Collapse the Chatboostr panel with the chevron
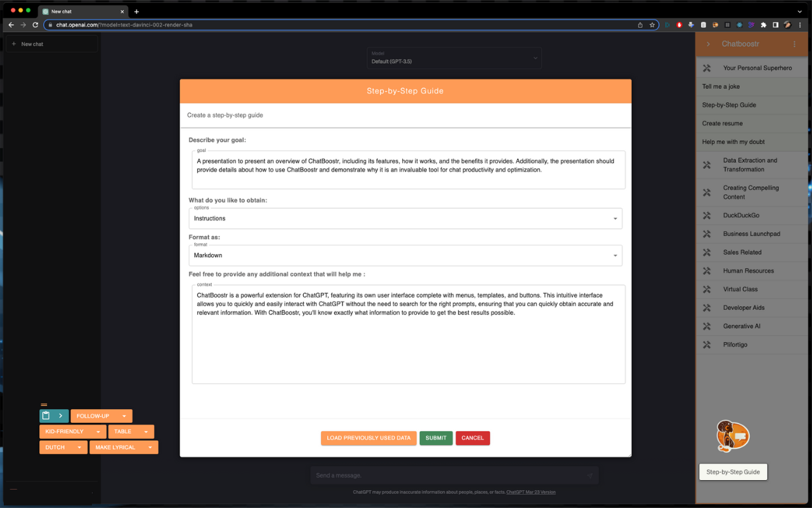 point(709,44)
